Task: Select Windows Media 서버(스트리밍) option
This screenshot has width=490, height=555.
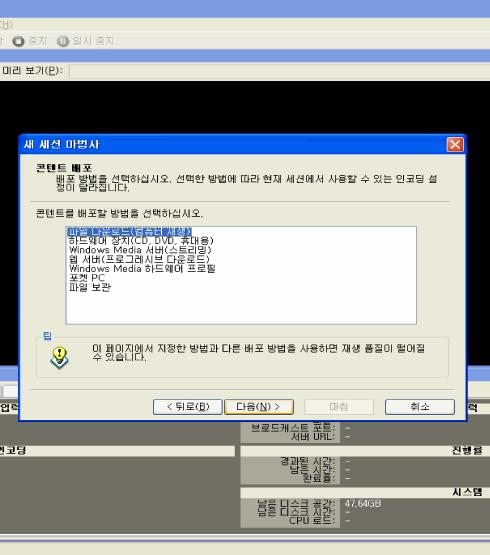Action: (140, 250)
